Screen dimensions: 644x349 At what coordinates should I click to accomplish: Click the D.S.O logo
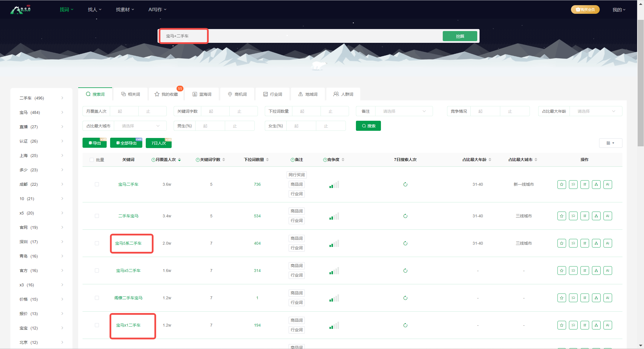coord(20,9)
